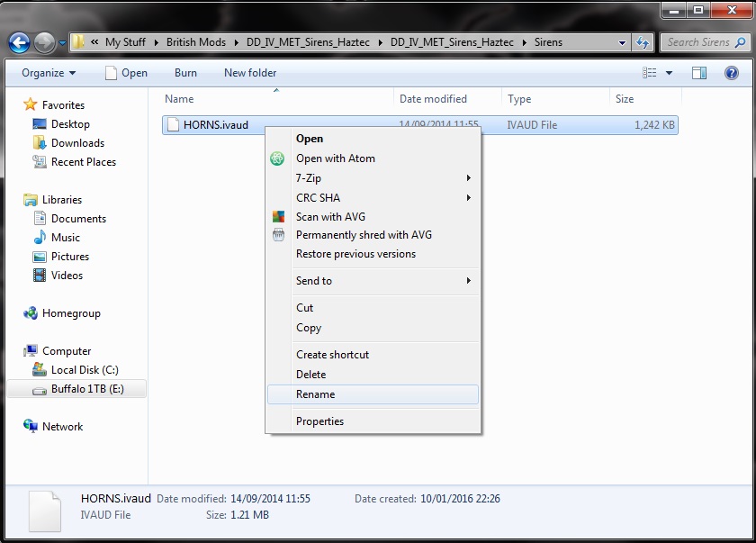The width and height of the screenshot is (756, 543).
Task: Open recent pages dropdown beside Forward arrow
Action: (62, 43)
